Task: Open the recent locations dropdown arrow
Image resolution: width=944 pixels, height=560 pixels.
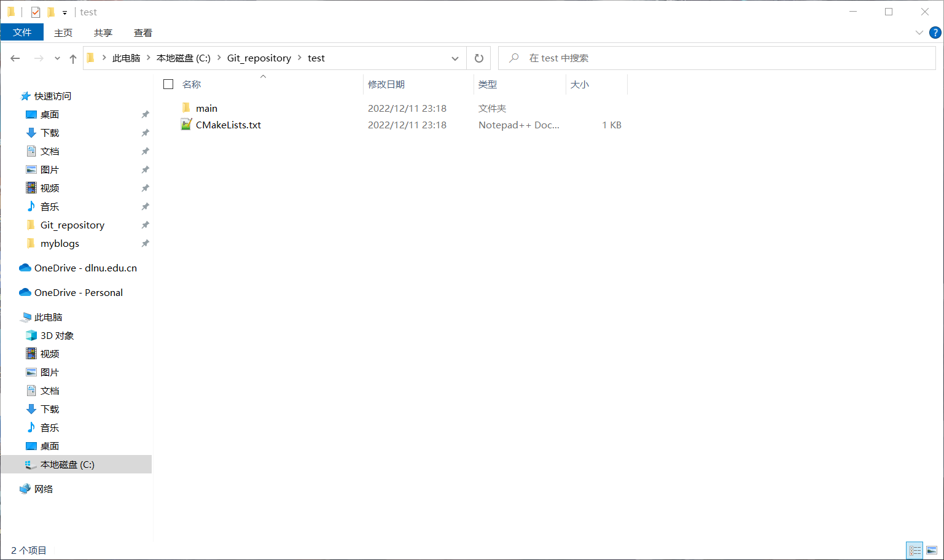Action: pos(57,58)
